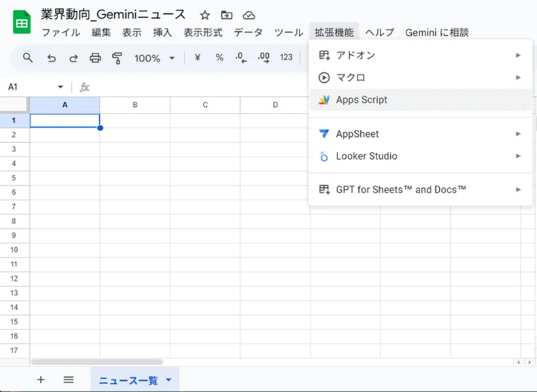This screenshot has height=392, width=537.
Task: Click the search magnifier icon in toolbar
Action: coord(28,57)
